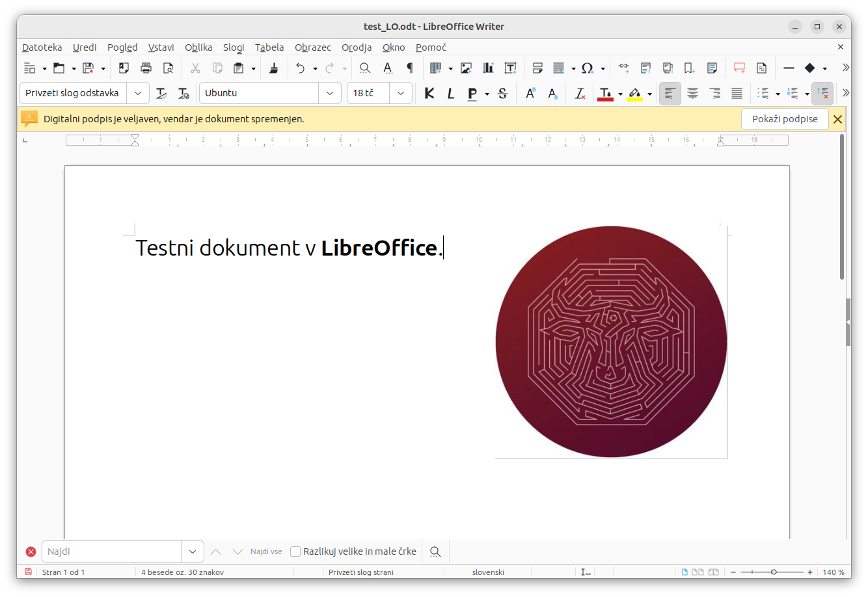This screenshot has width=868, height=597.
Task: Click into the Najdi search field
Action: [111, 551]
